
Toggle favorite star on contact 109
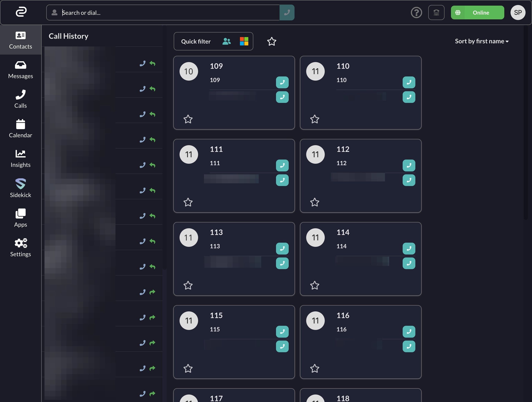click(x=188, y=119)
